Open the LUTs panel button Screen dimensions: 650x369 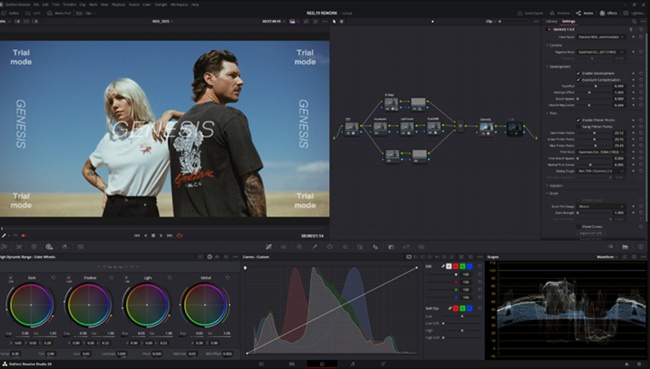coord(33,13)
